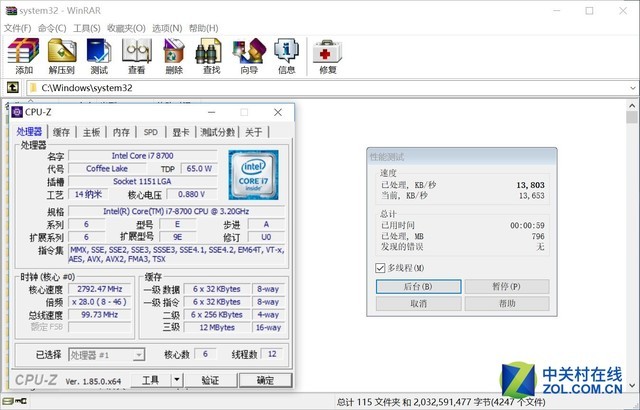This screenshot has width=640, height=410.
Task: Switch to the 内存 tab in CPU-Z
Action: pyautogui.click(x=121, y=132)
